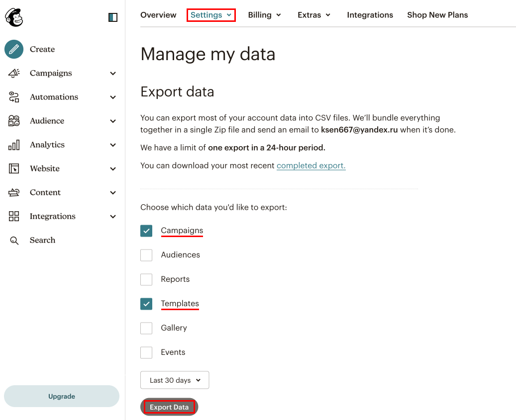Open Search from the sidebar
This screenshot has height=420, width=516.
pyautogui.click(x=13, y=240)
